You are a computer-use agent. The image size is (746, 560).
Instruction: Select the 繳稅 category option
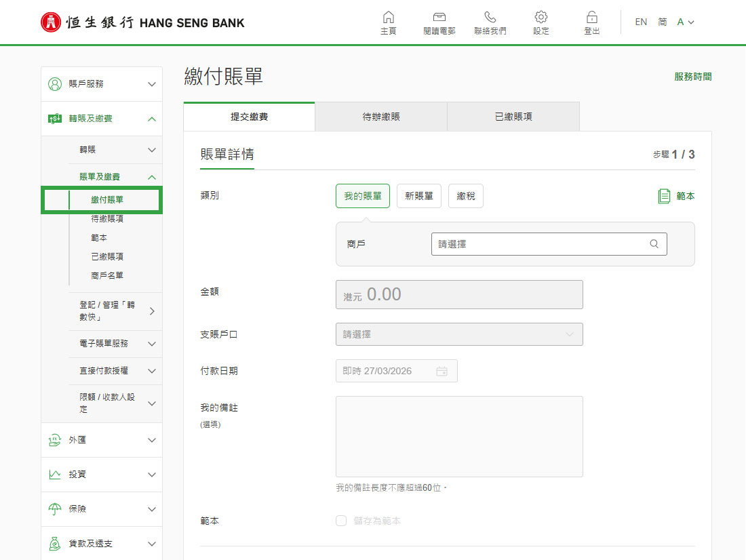tap(466, 196)
